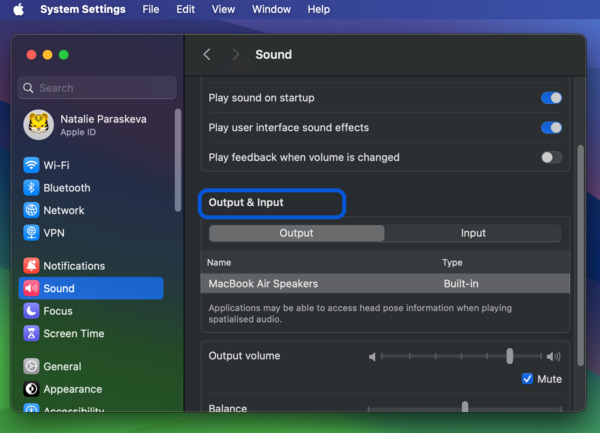
Task: Click the search magnifying glass icon
Action: coord(28,88)
